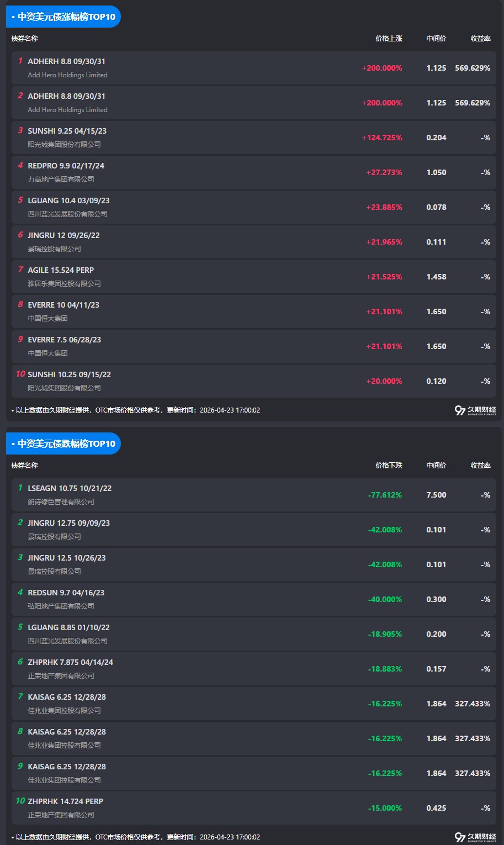This screenshot has height=845, width=504.
Task: Select the top loser LSEAGN 10.75 10/21/22
Action: pyautogui.click(x=70, y=489)
